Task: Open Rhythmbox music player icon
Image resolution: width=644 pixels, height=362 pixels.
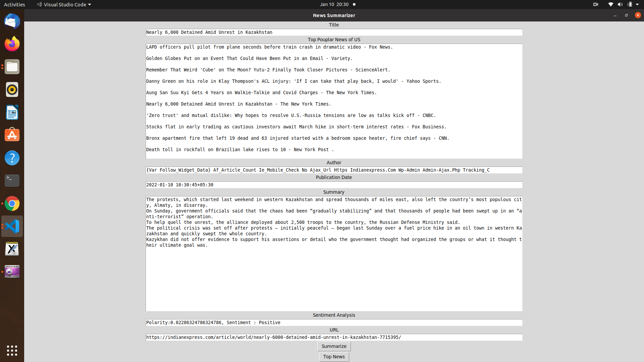Action: pos(12,89)
